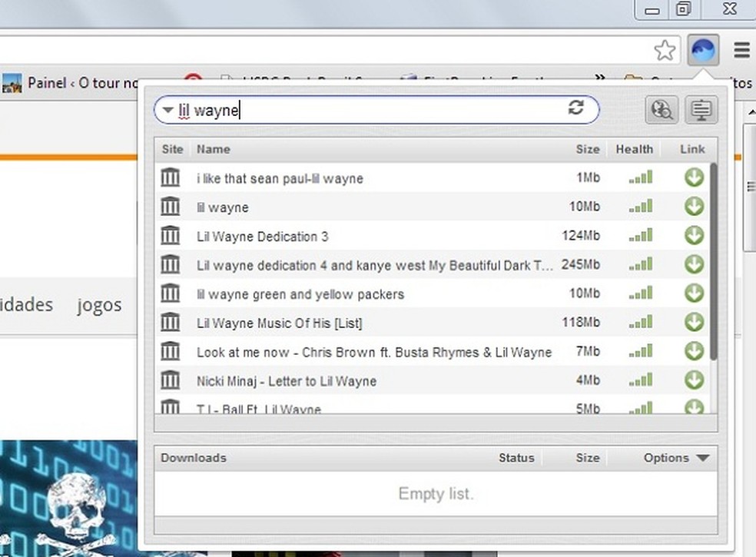Select 'Lil wayne dedication 4 and kanye west' row

coord(432,264)
